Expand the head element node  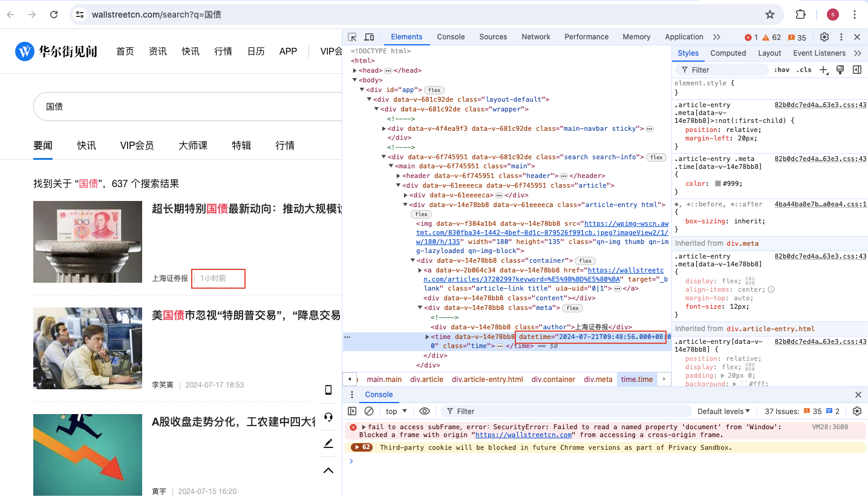[x=355, y=70]
